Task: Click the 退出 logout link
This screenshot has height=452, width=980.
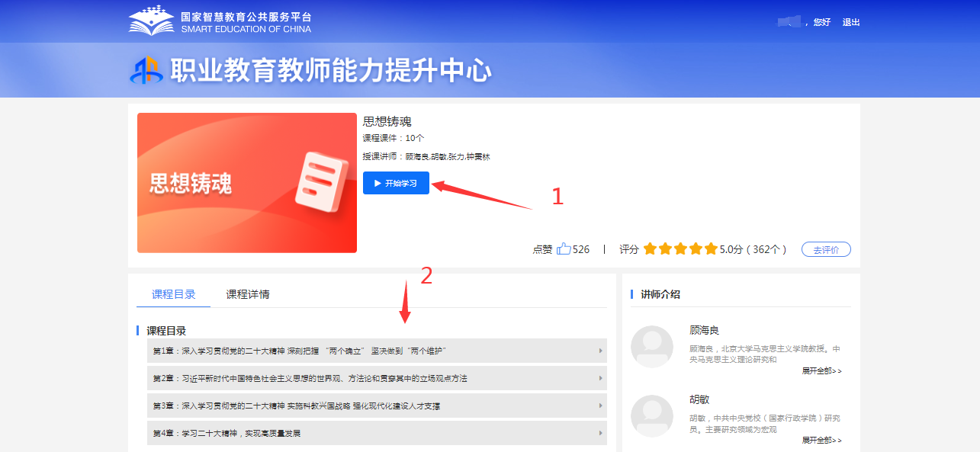Action: pyautogui.click(x=851, y=22)
